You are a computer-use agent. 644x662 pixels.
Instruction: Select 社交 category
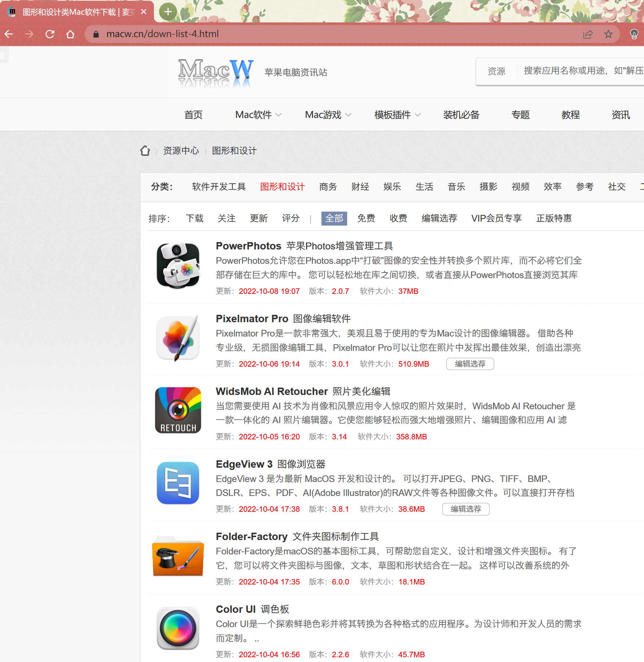tap(617, 187)
